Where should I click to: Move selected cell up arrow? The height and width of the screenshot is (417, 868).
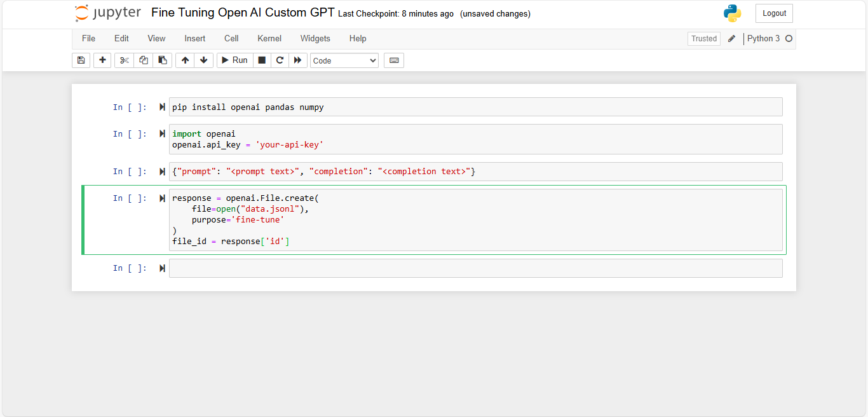(x=185, y=60)
